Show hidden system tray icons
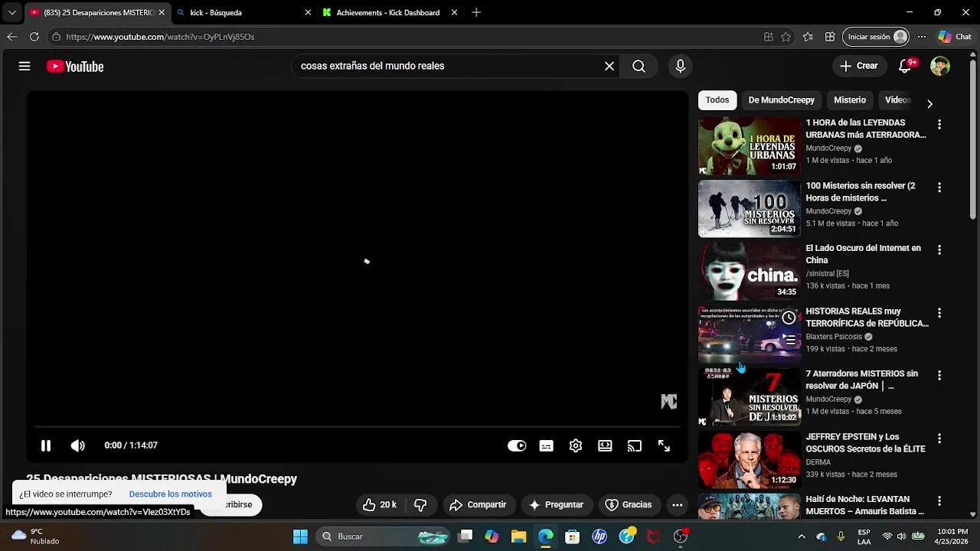Screen dimensions: 980x551 coord(802,536)
